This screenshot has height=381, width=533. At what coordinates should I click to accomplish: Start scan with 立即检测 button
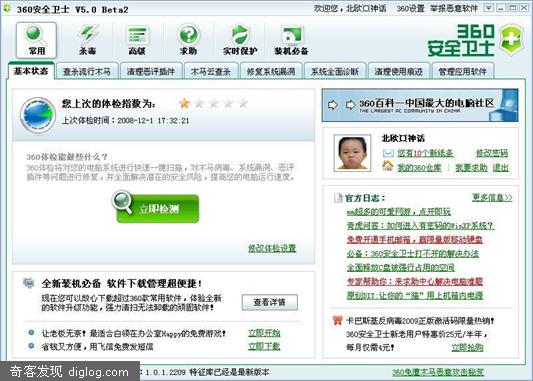pyautogui.click(x=157, y=208)
